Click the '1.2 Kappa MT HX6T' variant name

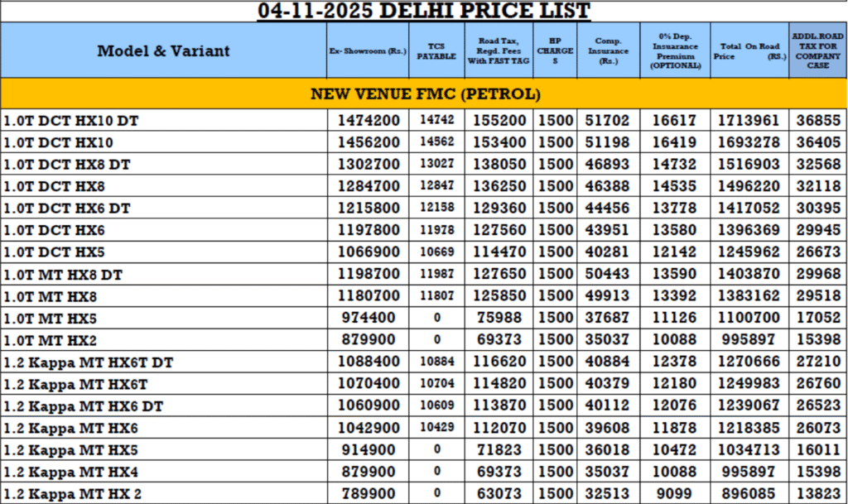pyautogui.click(x=75, y=384)
